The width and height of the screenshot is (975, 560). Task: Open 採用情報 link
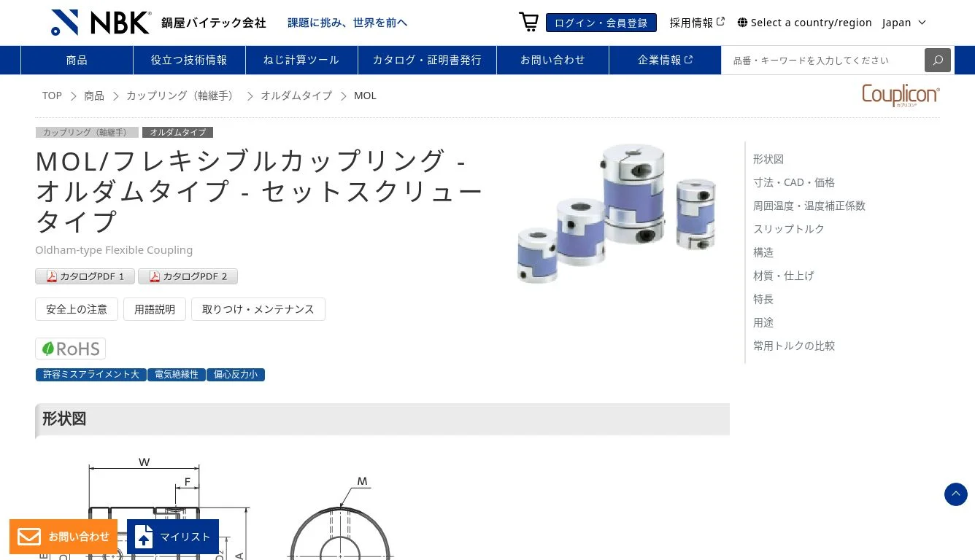(697, 23)
